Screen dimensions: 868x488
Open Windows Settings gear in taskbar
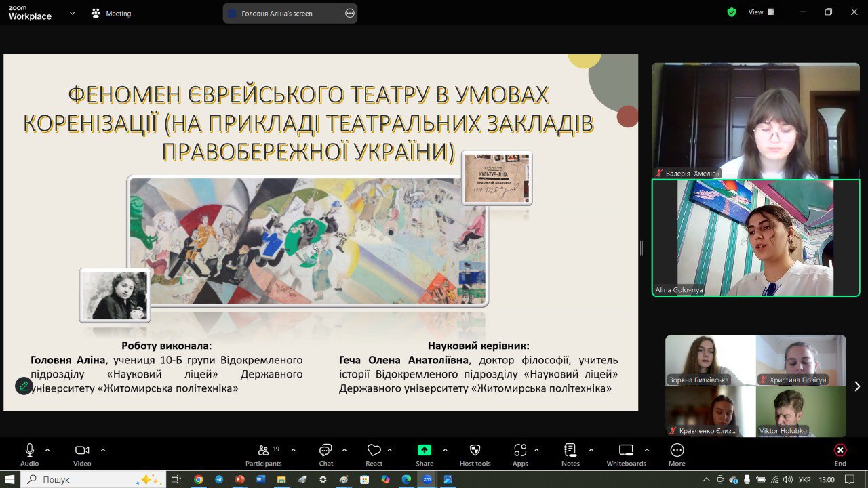click(x=323, y=479)
